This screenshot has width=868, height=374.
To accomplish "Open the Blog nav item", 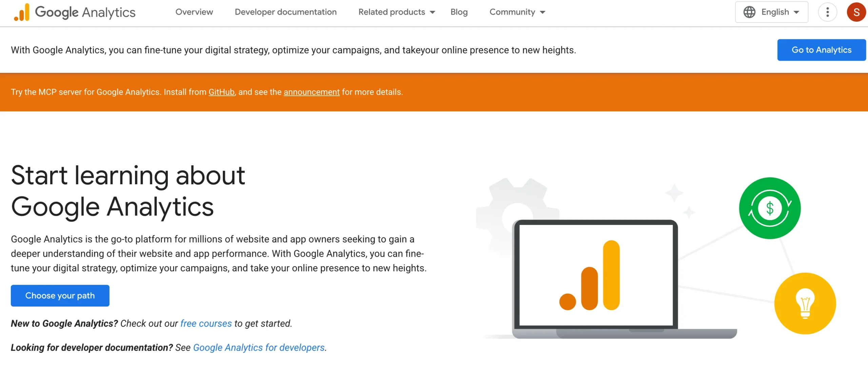I will [459, 12].
